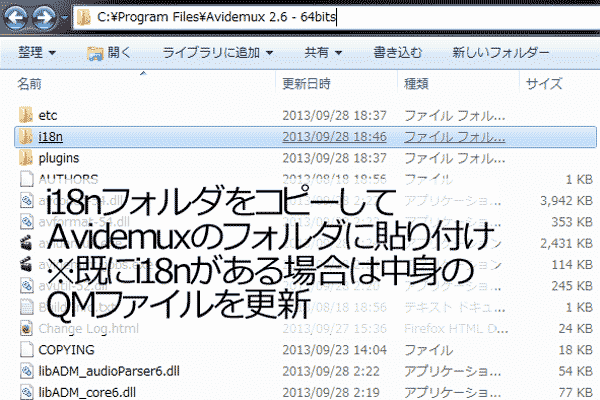Click the 114 KB size entry
Screen dimensions: 600x400
[572, 264]
